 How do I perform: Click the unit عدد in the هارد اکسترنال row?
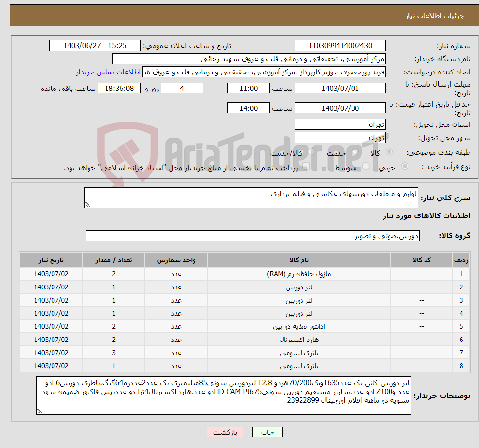click(x=176, y=340)
